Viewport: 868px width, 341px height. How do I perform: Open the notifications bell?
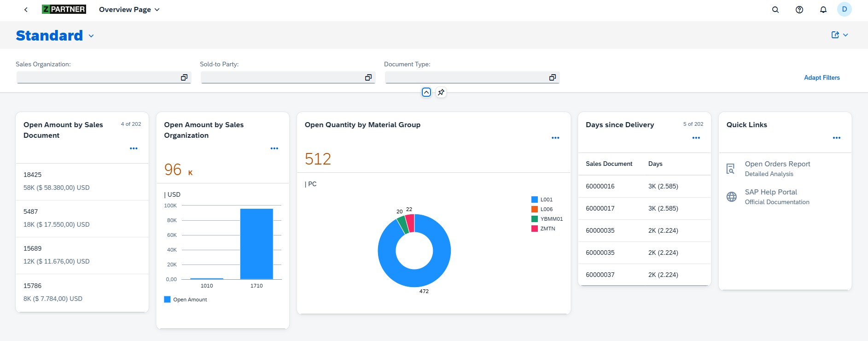coord(823,10)
